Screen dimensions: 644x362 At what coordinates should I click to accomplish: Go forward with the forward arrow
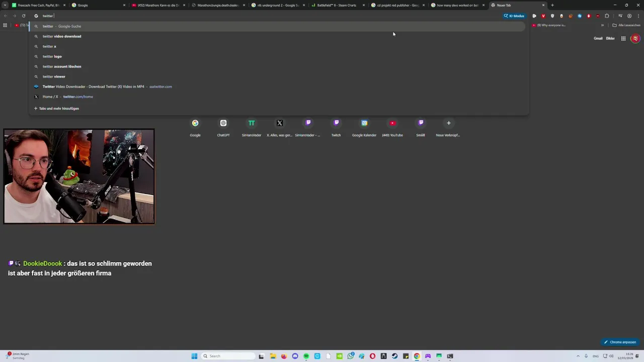(15, 16)
